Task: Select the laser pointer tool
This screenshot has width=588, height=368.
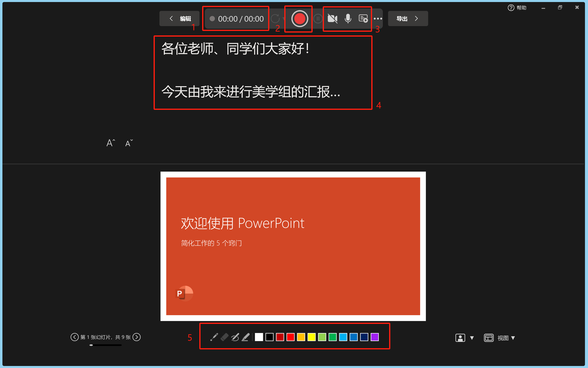Action: pyautogui.click(x=214, y=337)
